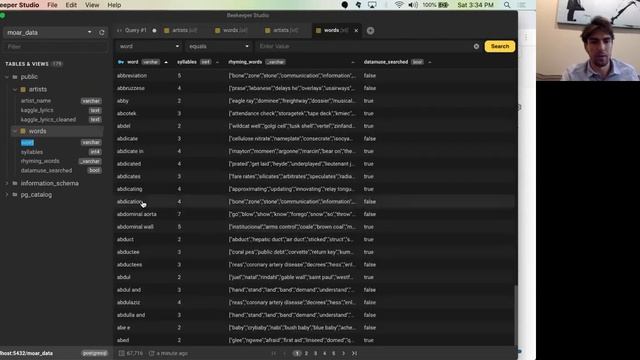Sort by the word column arrow
The image size is (640, 360).
tap(166, 62)
